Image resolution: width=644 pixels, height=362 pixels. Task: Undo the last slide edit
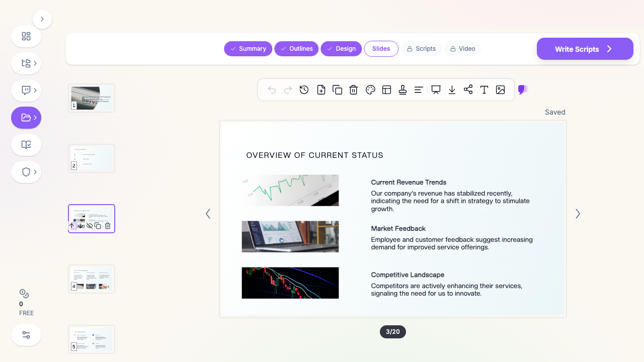272,90
